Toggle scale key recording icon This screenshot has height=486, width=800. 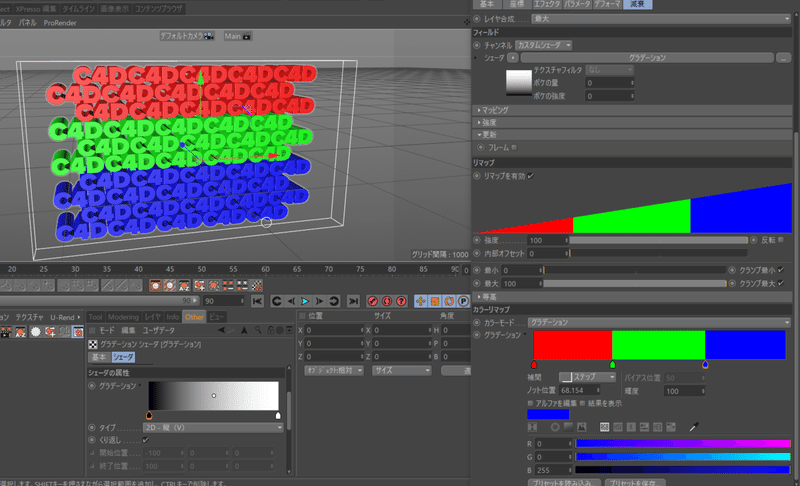(x=435, y=301)
